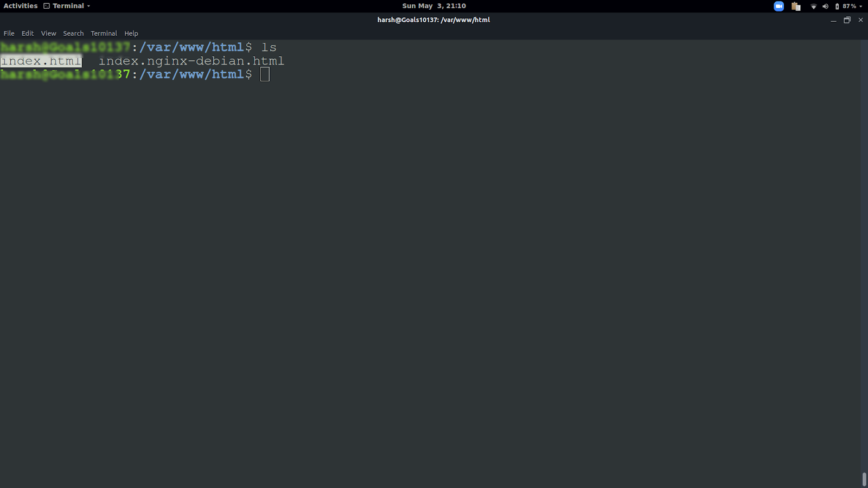Close the terminal window
The height and width of the screenshot is (488, 868).
tap(860, 20)
